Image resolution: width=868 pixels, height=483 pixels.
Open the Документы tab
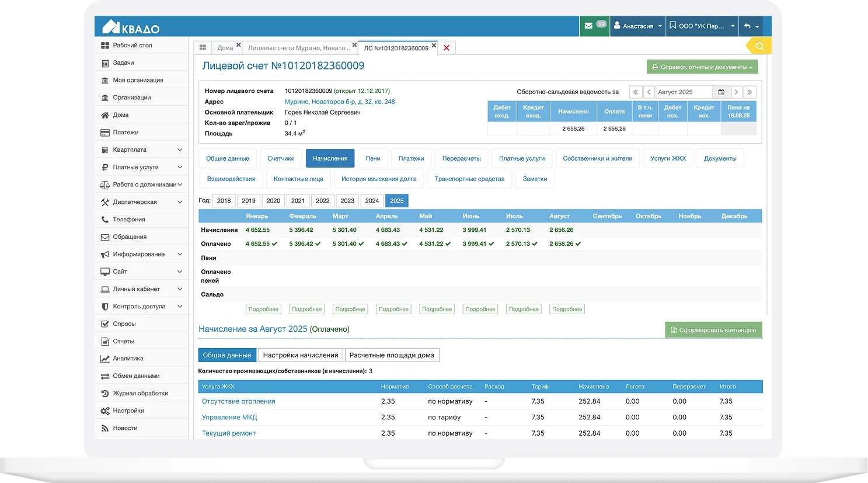pos(720,158)
